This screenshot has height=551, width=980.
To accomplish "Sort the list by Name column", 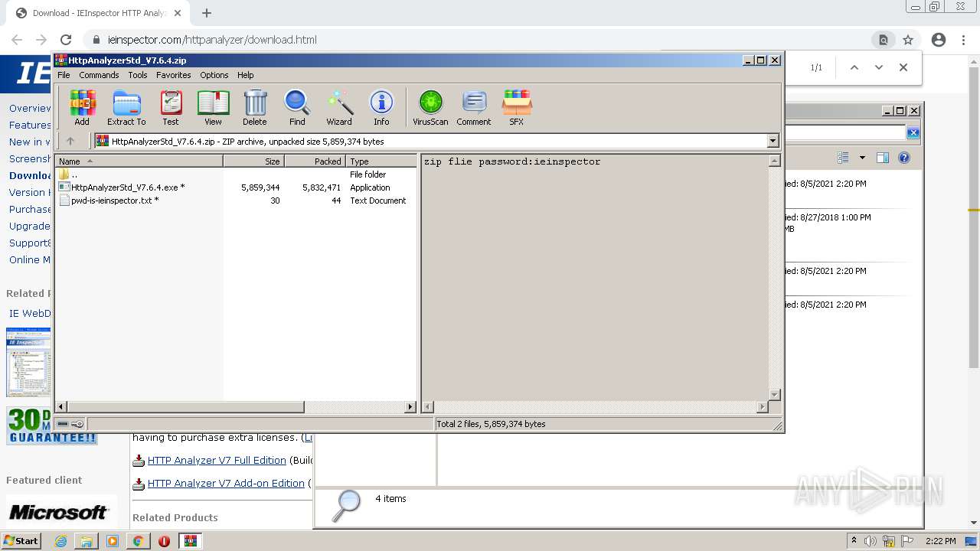I will coord(139,161).
